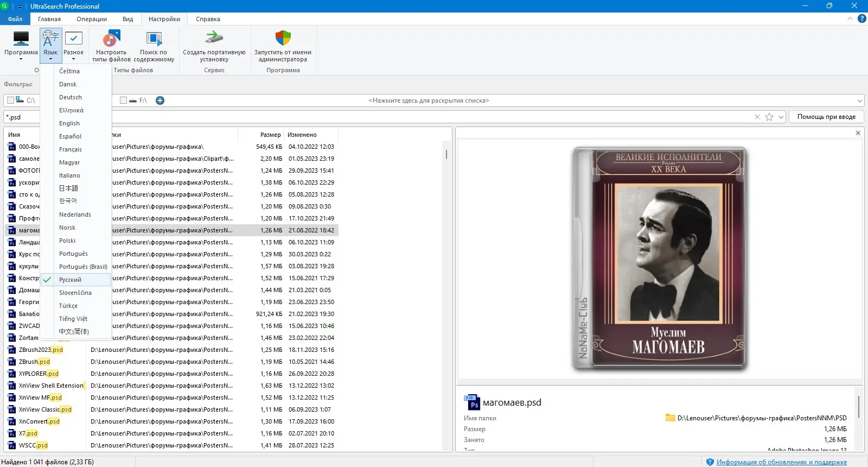
Task: Open quick access toolbar dropdown arrow
Action: [20, 7]
